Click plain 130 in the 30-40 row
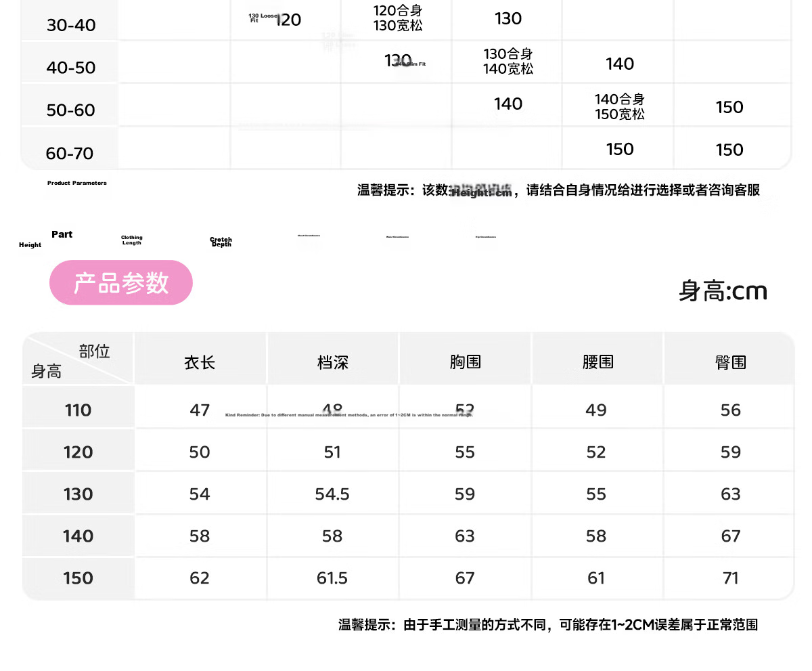The height and width of the screenshot is (671, 812). (x=508, y=19)
